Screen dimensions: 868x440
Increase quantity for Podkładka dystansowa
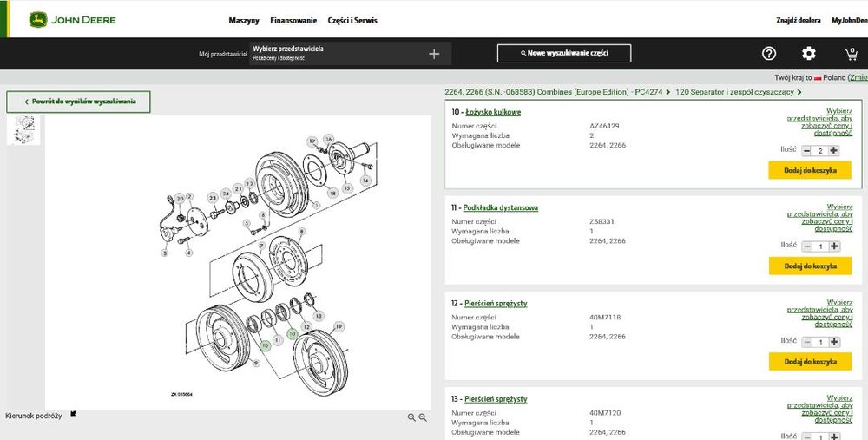834,246
